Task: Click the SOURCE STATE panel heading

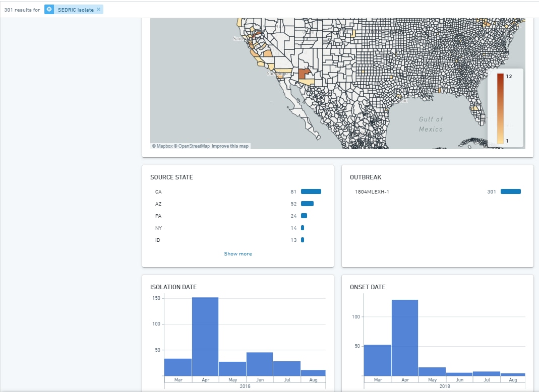Action: [x=171, y=177]
